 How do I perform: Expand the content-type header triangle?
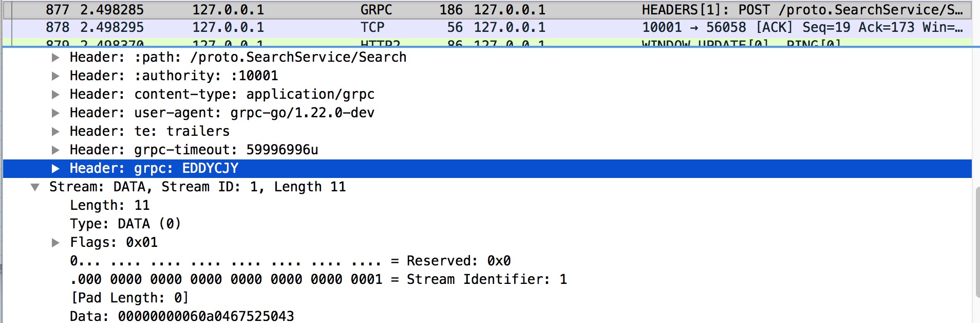point(55,95)
